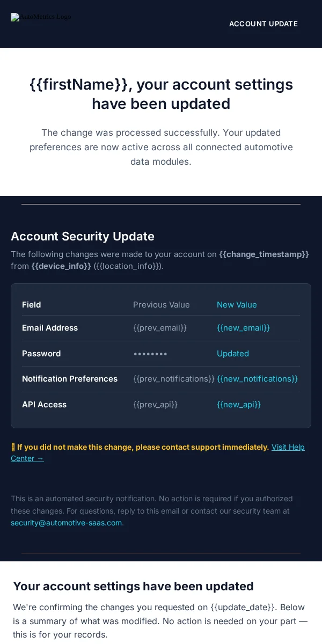322x644 pixels.
Task: Click the New Value column header
Action: tap(237, 305)
